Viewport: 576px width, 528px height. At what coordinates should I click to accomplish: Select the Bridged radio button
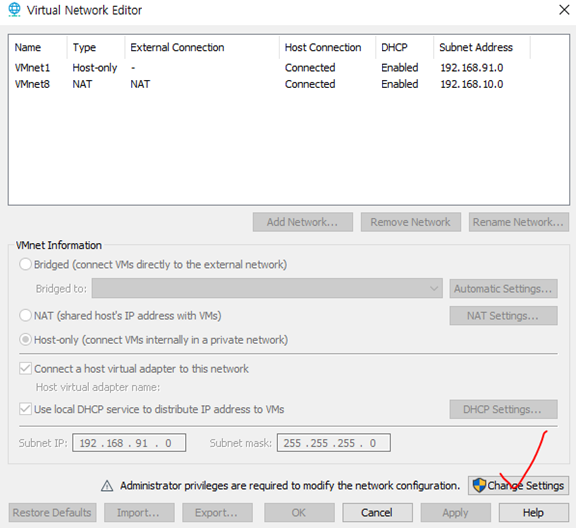(x=25, y=264)
